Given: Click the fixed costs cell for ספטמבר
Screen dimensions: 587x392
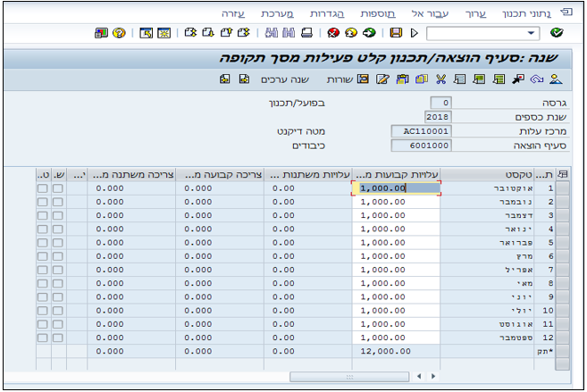Looking at the screenshot, I should pyautogui.click(x=396, y=338).
